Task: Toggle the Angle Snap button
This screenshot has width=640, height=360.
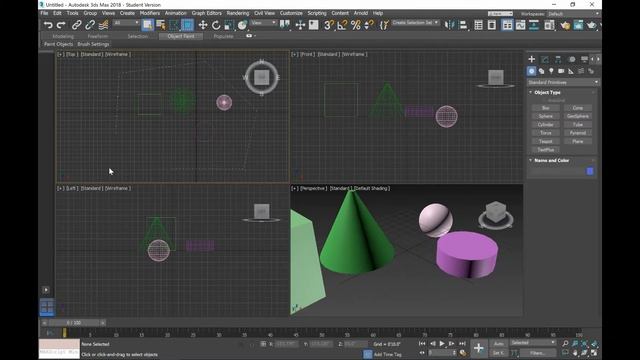Action: pos(342,25)
